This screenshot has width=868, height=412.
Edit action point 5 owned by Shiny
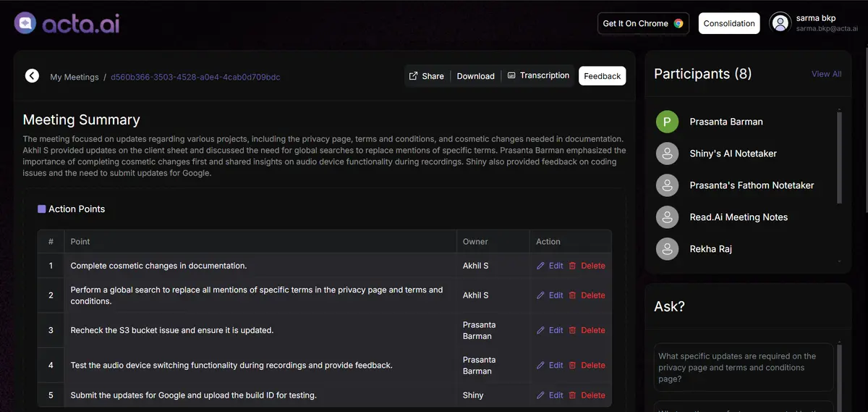point(550,395)
